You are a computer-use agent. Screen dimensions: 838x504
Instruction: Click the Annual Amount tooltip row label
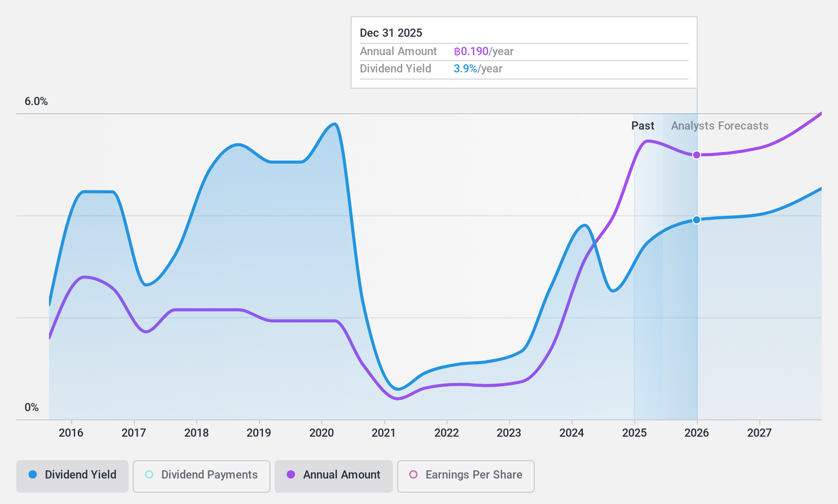click(398, 52)
